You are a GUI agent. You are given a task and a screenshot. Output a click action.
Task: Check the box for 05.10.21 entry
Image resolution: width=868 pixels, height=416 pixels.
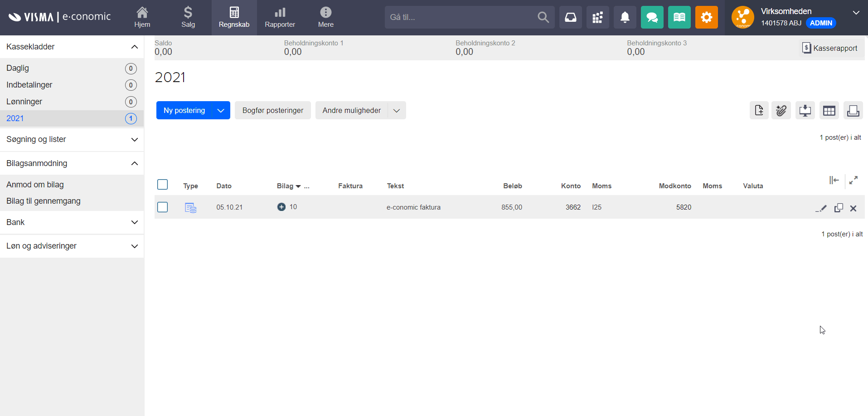[162, 207]
